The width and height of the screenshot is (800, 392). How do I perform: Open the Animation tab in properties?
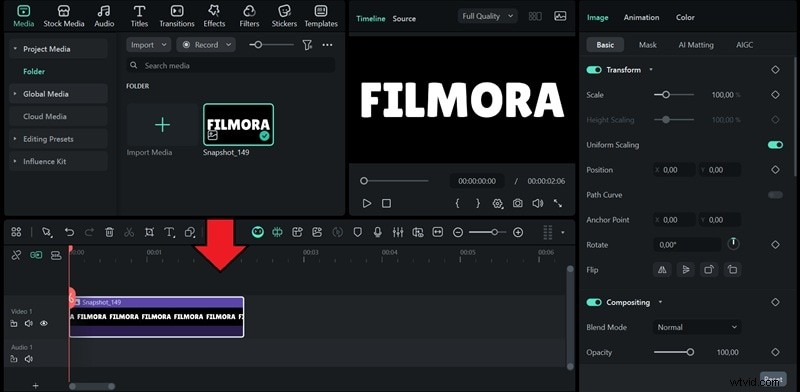pos(641,17)
